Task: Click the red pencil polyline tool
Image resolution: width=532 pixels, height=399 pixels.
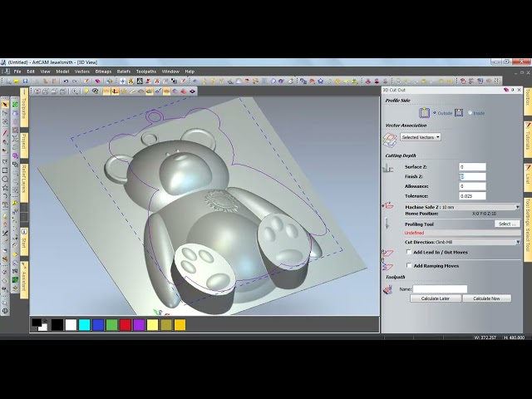Action: [x=5, y=133]
